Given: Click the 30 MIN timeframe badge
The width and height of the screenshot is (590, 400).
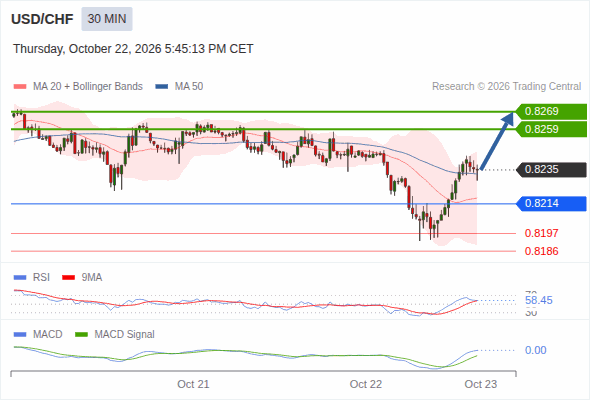Looking at the screenshot, I should coord(107,19).
